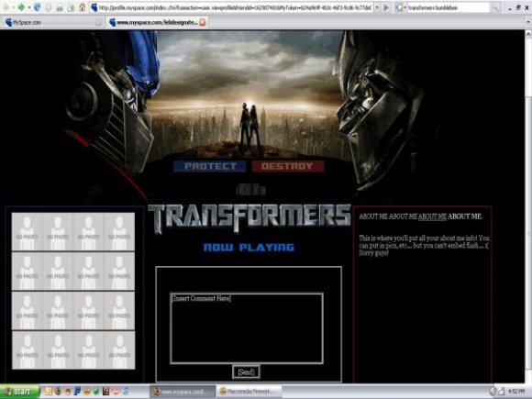Image resolution: width=532 pixels, height=399 pixels.
Task: Click the '[Insert Comment Here]' text area
Action: [x=247, y=328]
